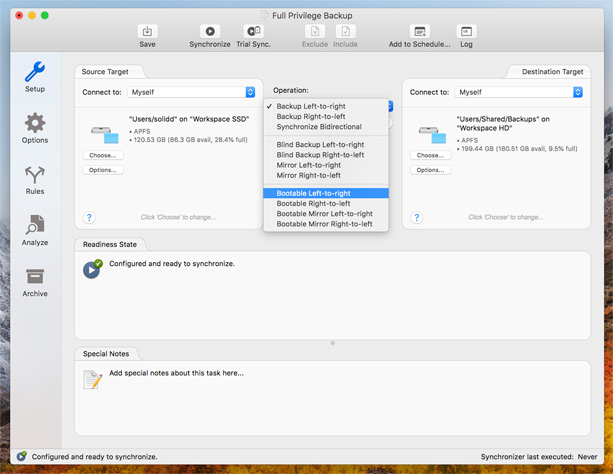Select Bootable Right-to-left menu item
The height and width of the screenshot is (474, 613).
326,203
